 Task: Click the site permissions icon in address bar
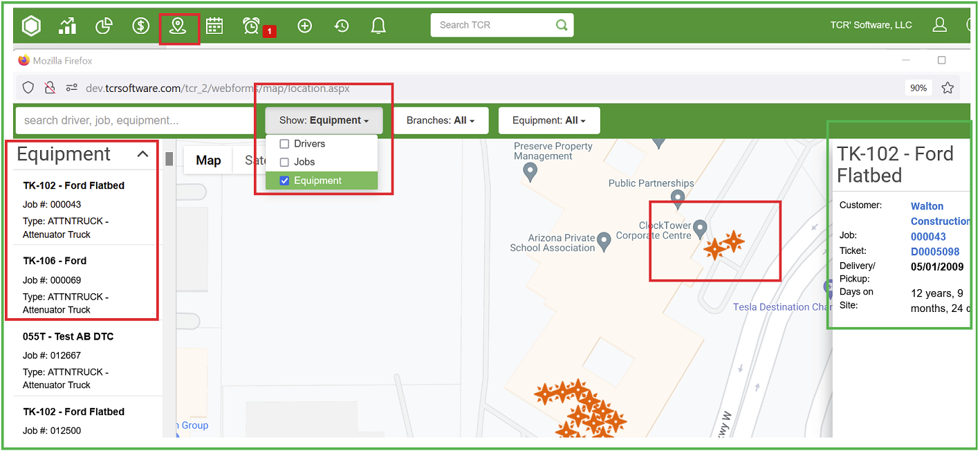71,87
